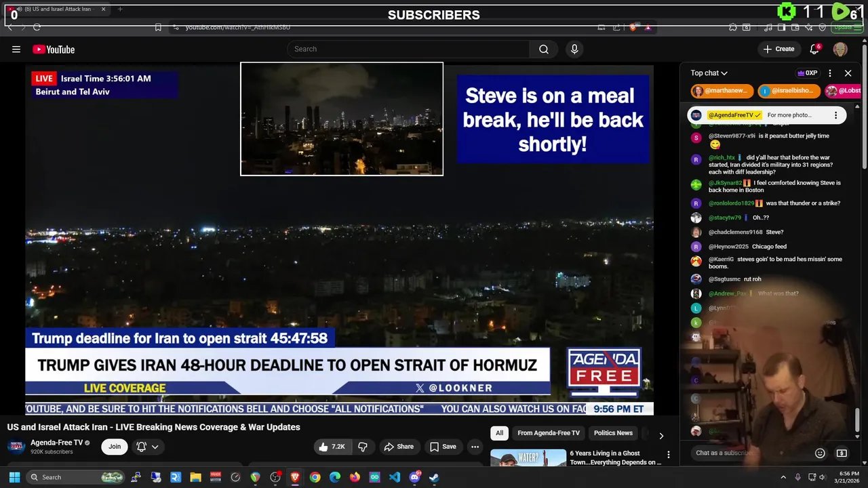
Task: Open Google Chrome from the taskbar
Action: coord(315,477)
